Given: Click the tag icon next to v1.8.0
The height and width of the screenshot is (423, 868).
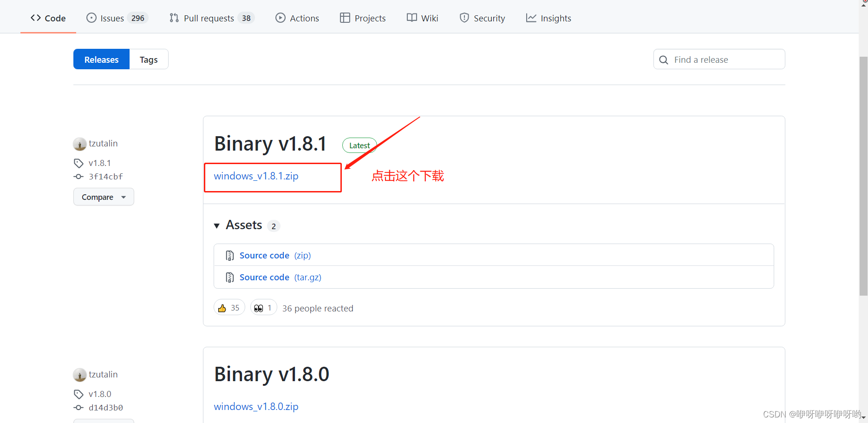Looking at the screenshot, I should coord(78,394).
